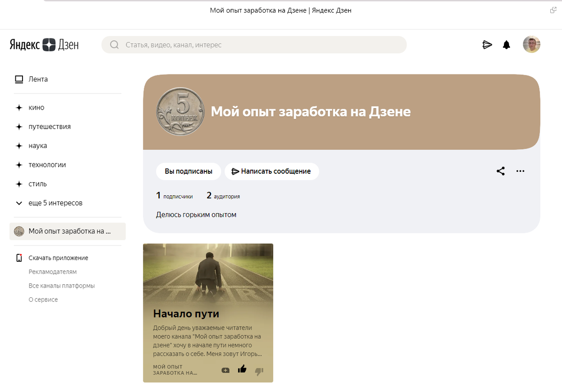Click Скачать приложение link
Screen dimensions: 562x392
pyautogui.click(x=58, y=258)
